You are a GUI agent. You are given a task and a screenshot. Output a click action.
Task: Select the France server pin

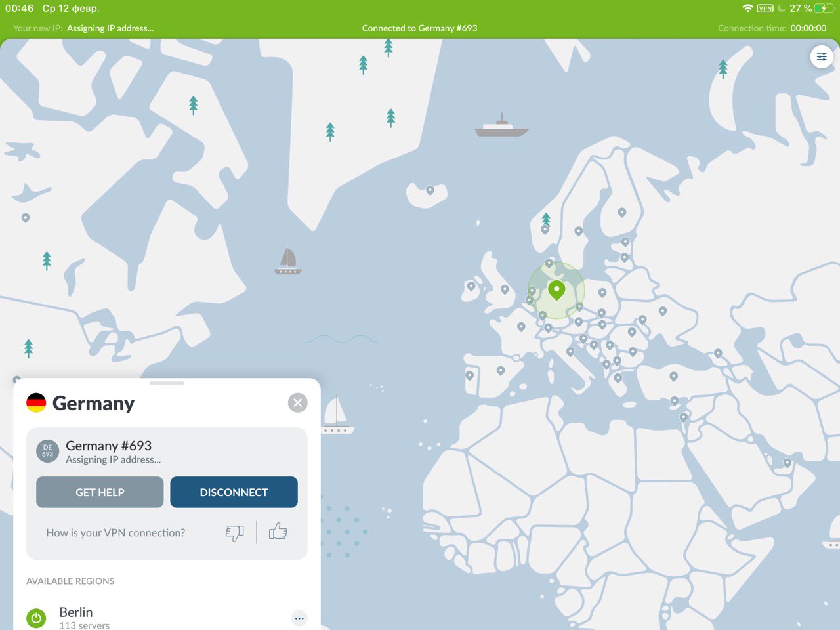(521, 327)
